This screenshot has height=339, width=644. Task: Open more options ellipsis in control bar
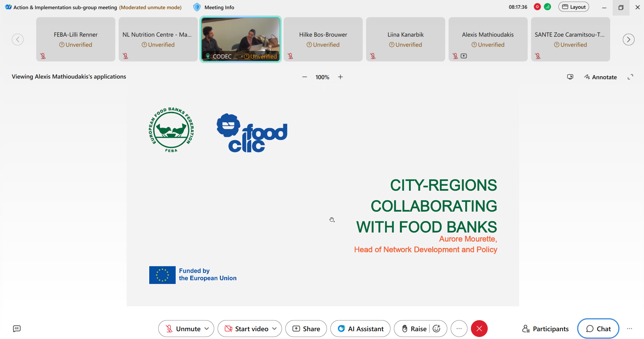459,329
